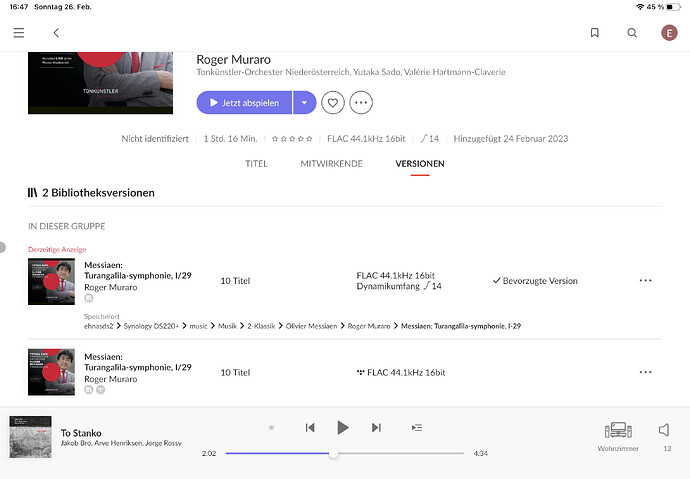Go back with the back arrow
The width and height of the screenshot is (690, 479).
pos(56,33)
